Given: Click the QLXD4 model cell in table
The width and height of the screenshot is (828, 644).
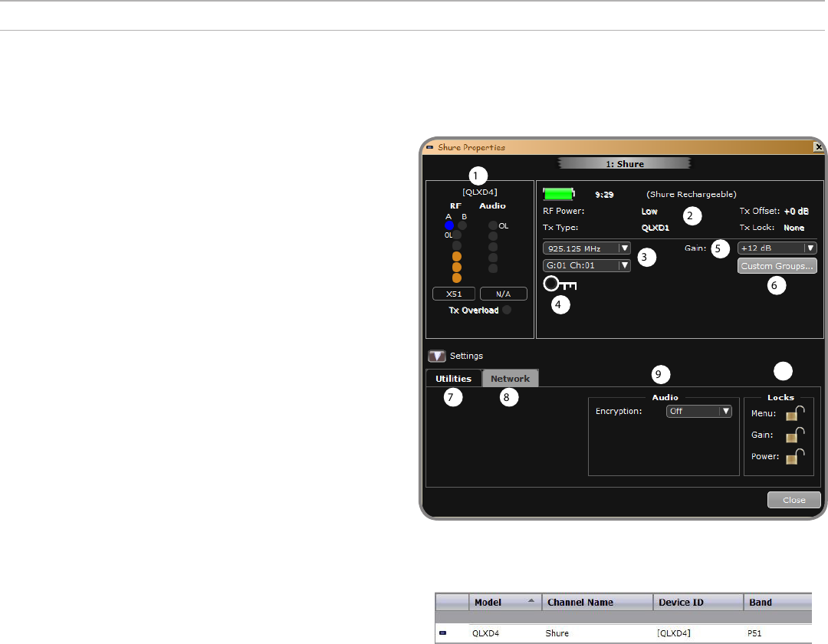Looking at the screenshot, I should click(485, 633).
